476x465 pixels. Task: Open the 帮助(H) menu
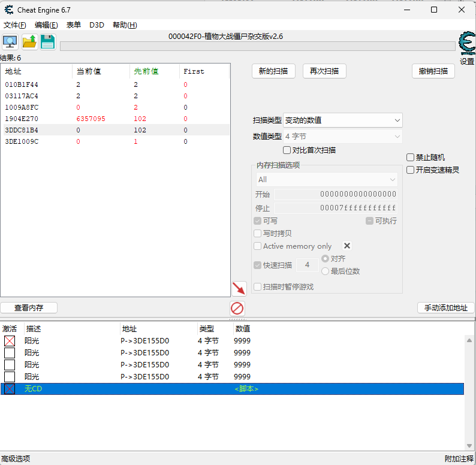125,25
